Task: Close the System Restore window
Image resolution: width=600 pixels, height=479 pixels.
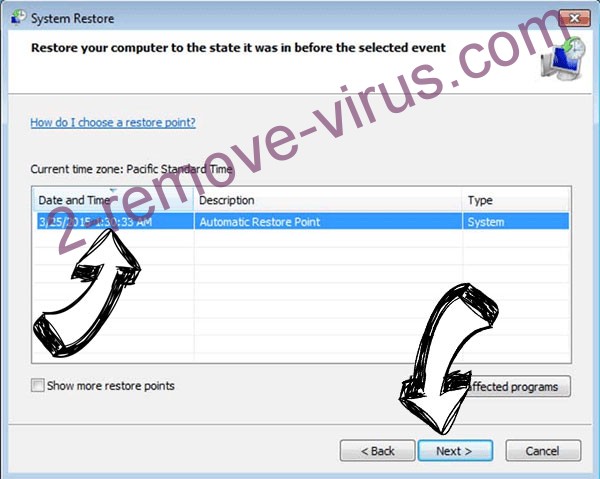Action: pyautogui.click(x=574, y=18)
